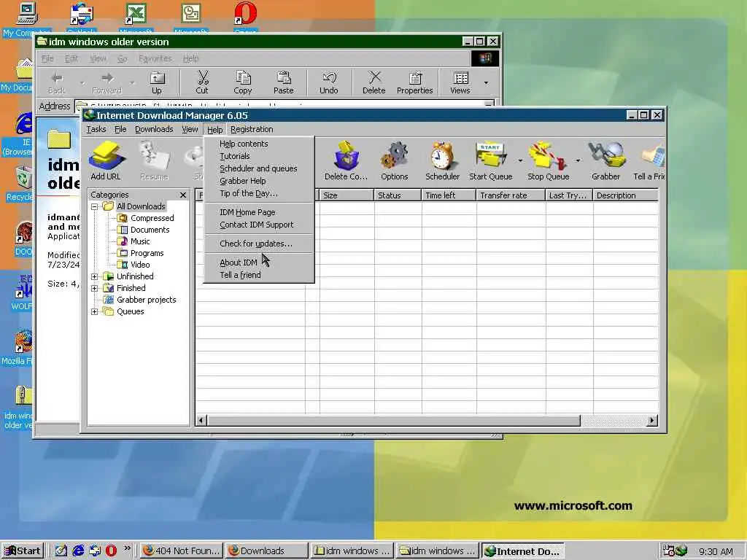Open the Opera desktop shortcut
747x560 pixels.
tap(245, 18)
